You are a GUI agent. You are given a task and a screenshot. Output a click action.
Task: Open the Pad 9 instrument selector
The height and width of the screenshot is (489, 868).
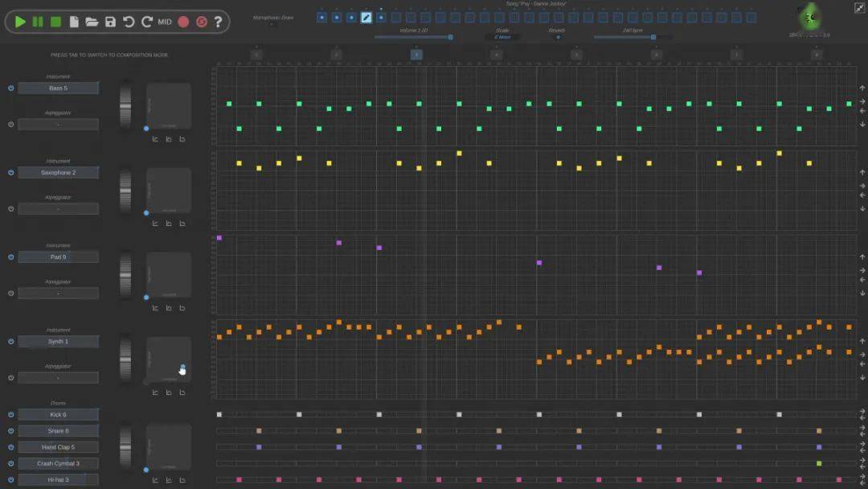(x=58, y=257)
